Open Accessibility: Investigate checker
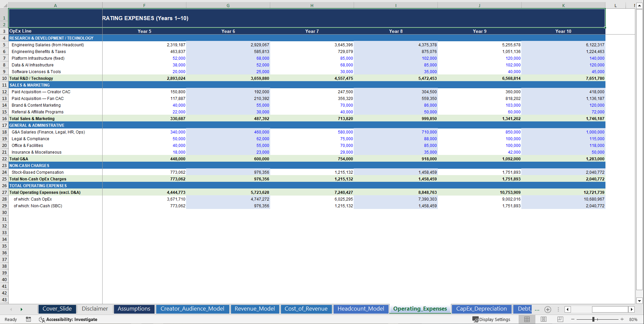This screenshot has width=644, height=324. click(68, 319)
